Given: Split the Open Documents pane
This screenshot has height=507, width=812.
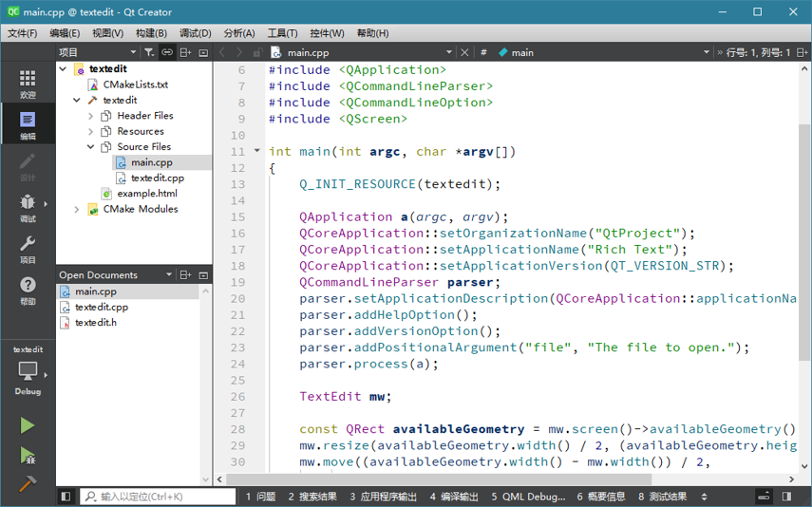Looking at the screenshot, I should pos(185,275).
